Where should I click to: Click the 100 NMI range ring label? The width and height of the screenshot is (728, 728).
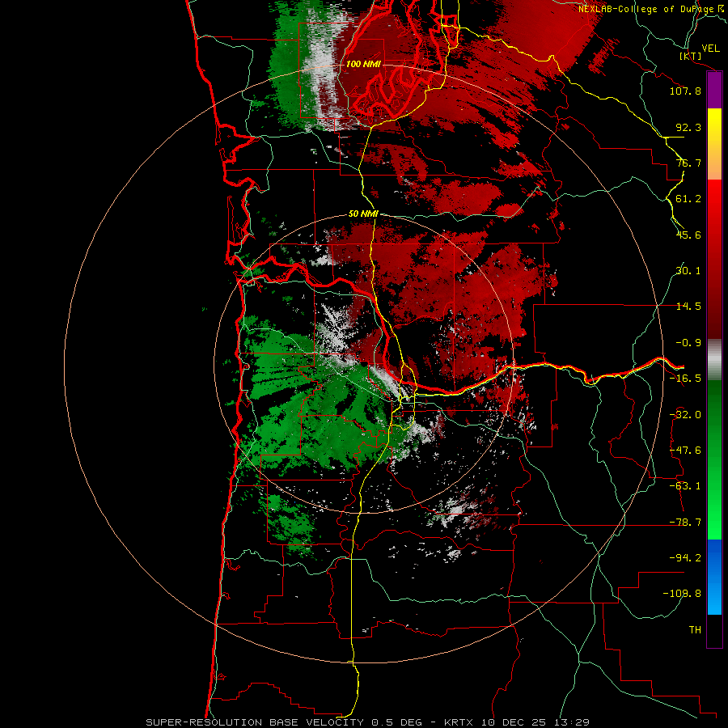[x=363, y=64]
